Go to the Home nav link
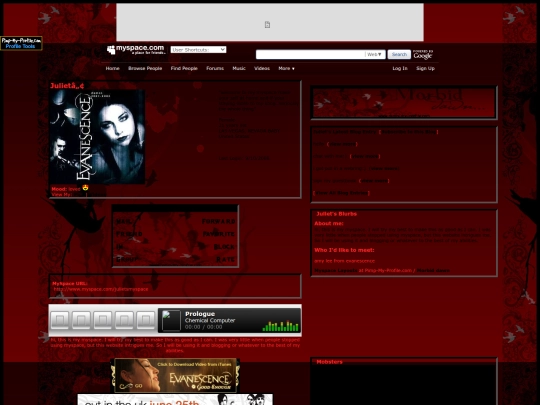 [112, 69]
